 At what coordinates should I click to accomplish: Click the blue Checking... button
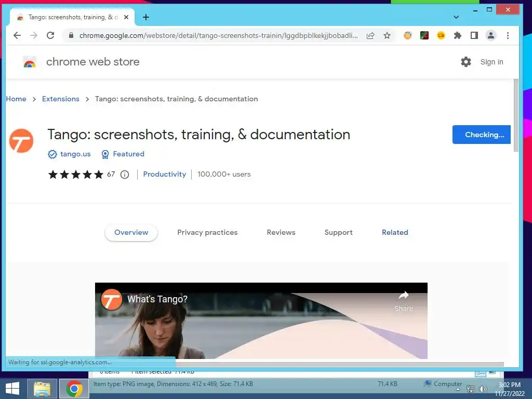[481, 135]
